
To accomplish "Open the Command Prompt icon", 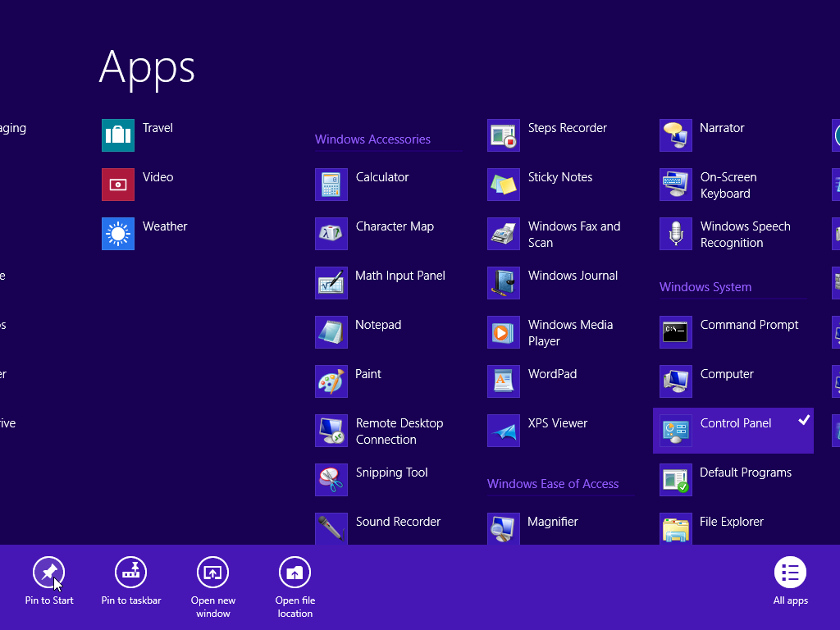I will [x=676, y=332].
